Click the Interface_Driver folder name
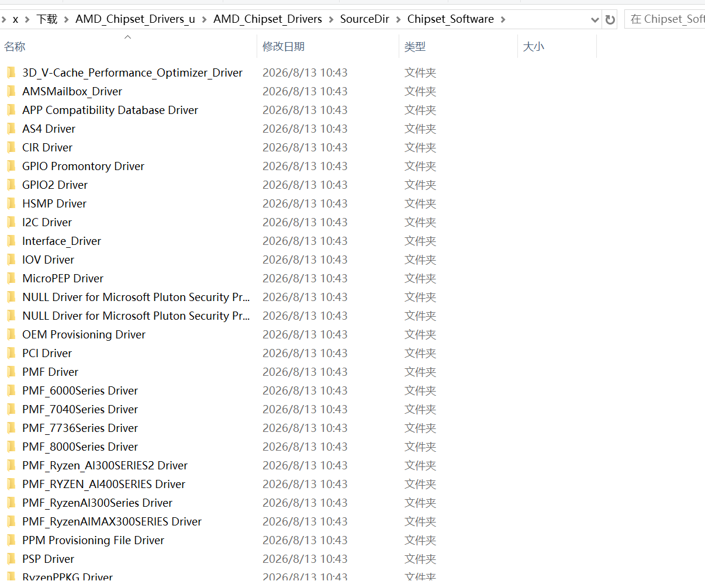The height and width of the screenshot is (588, 705). tap(61, 241)
